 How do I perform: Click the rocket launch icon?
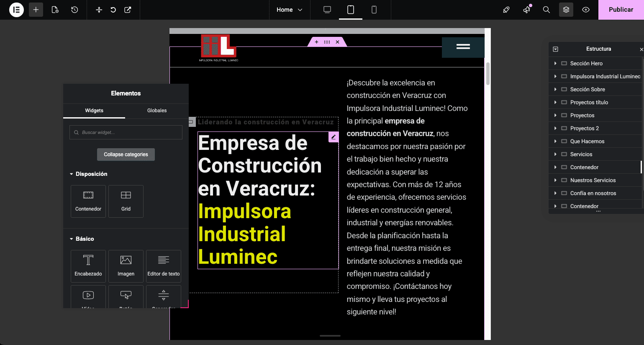point(506,10)
